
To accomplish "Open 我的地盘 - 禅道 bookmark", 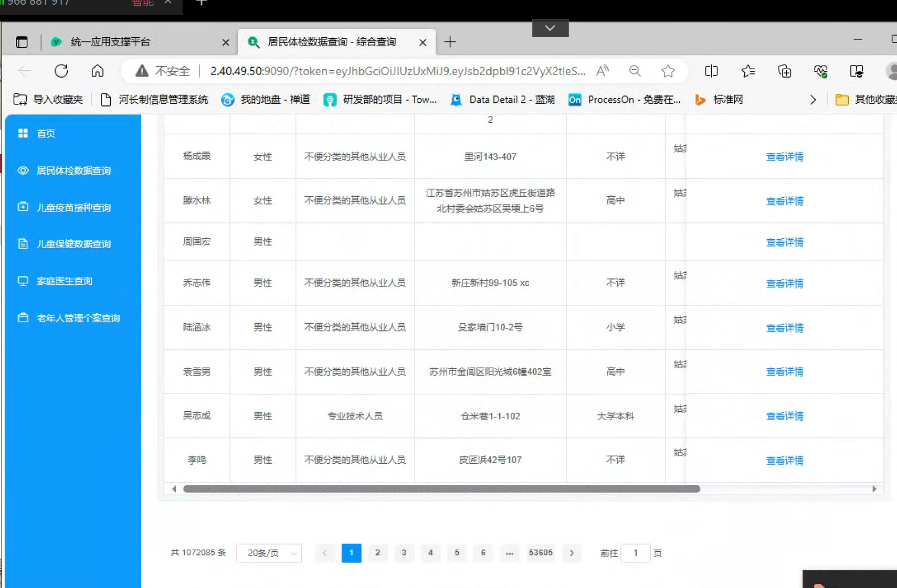I will pos(265,100).
